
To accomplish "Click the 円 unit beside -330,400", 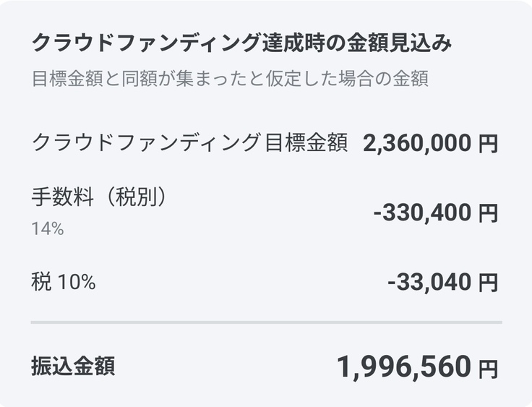I will [x=489, y=213].
